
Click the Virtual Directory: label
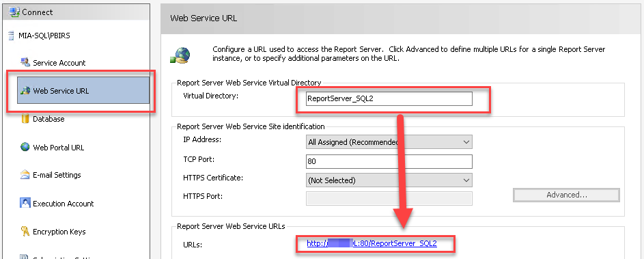211,96
